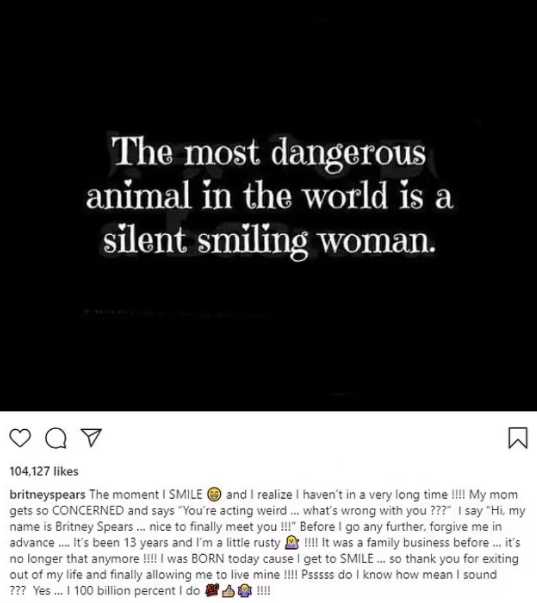Share the post using the paper plane icon

[92, 438]
